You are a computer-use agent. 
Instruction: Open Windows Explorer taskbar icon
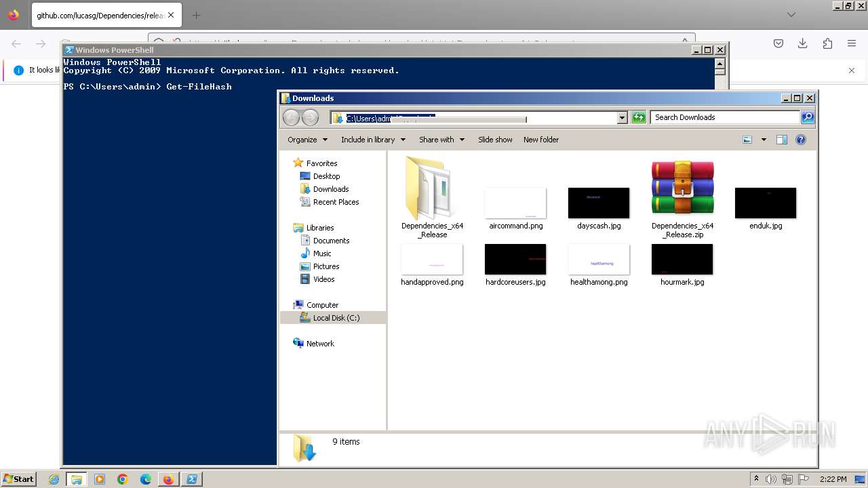(x=77, y=479)
